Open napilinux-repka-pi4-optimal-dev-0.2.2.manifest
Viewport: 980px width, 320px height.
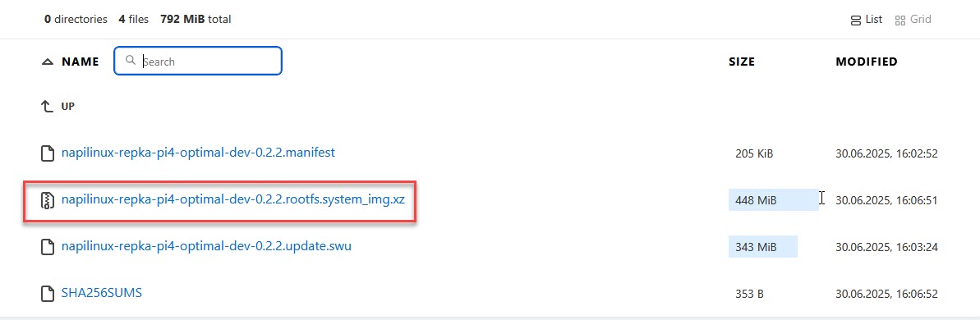[x=198, y=153]
